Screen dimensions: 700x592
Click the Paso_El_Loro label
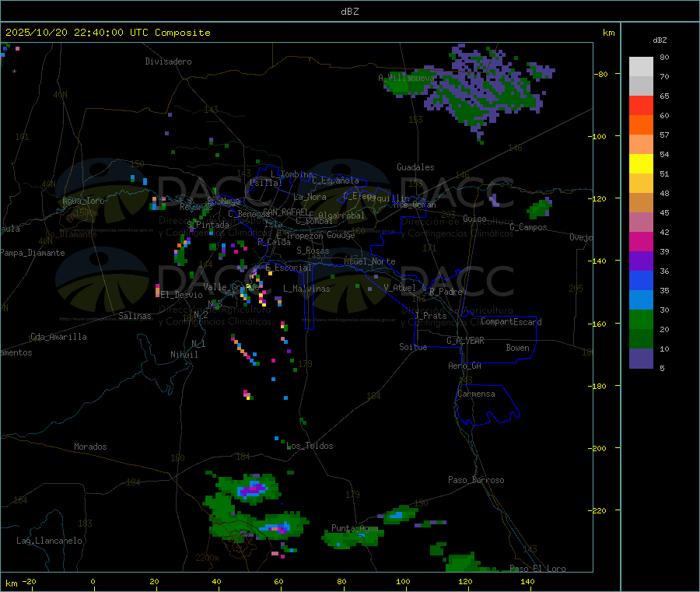tap(538, 569)
